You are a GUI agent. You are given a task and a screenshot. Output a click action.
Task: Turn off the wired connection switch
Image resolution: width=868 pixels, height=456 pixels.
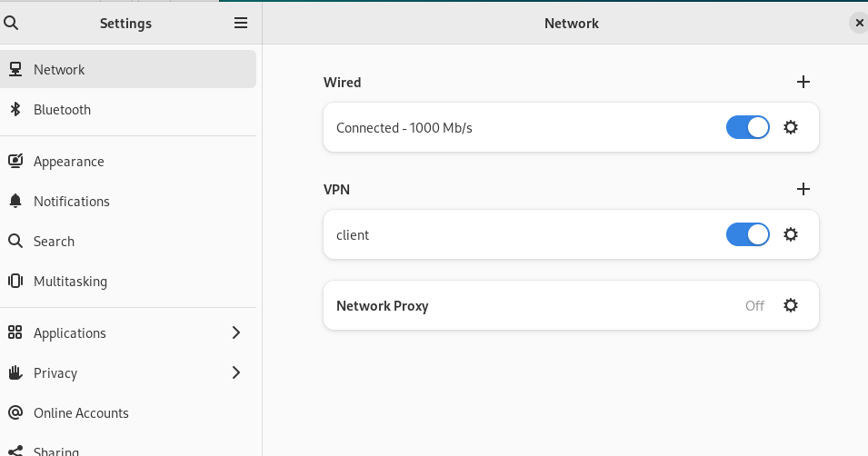click(748, 127)
